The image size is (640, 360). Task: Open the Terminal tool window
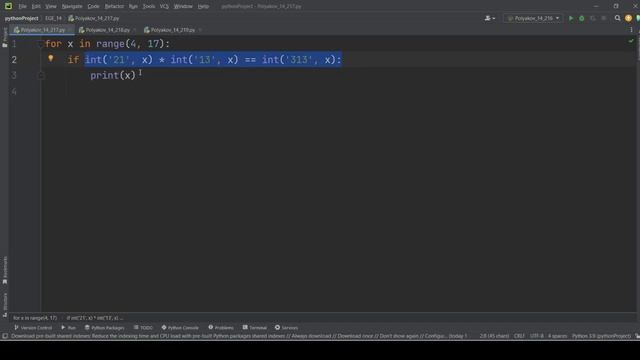[255, 328]
